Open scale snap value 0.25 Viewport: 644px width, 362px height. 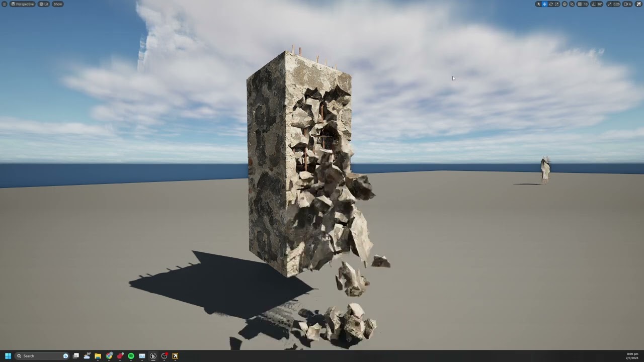[x=616, y=4]
